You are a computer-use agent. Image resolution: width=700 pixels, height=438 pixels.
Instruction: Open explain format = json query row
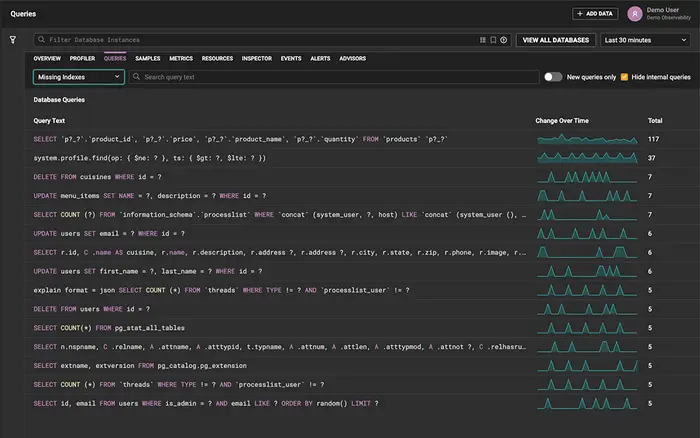[362, 290]
